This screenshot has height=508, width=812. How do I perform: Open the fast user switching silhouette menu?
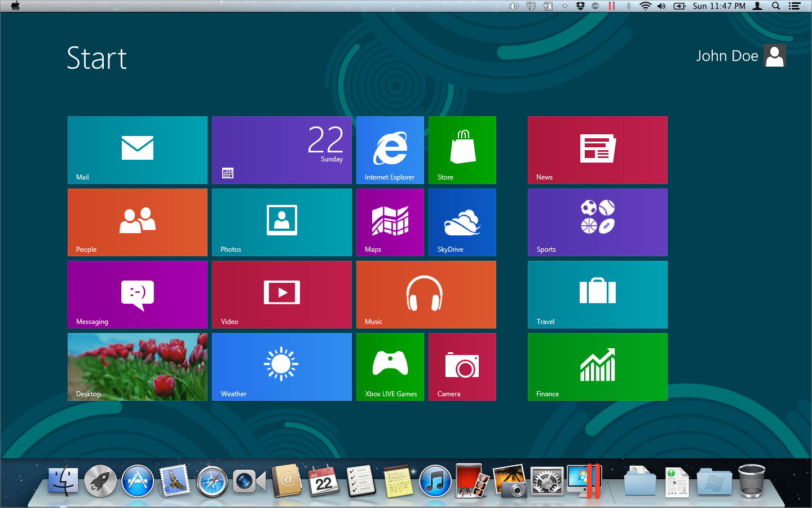pos(758,6)
